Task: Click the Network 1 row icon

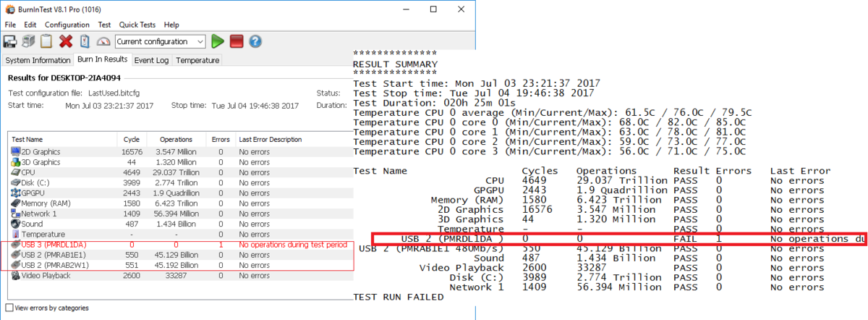Action: 15,214
